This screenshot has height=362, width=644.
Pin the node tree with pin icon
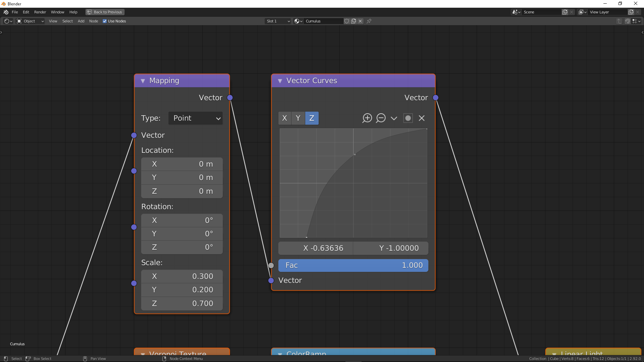pyautogui.click(x=369, y=21)
